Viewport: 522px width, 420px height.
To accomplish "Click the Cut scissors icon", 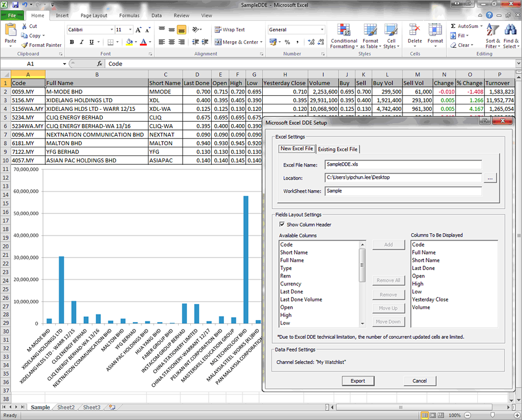I will (24, 26).
